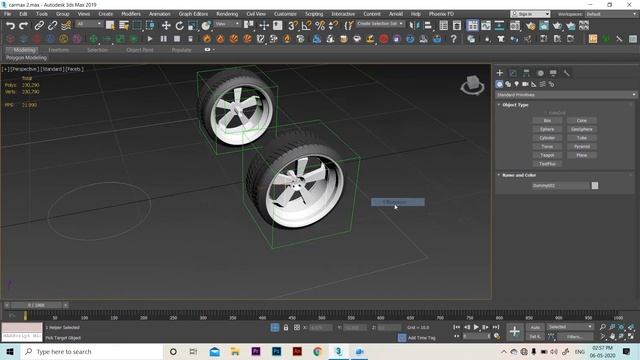Screen dimensions: 640x360
Task: Open the reference coordinate system View dropdown
Action: (227, 24)
